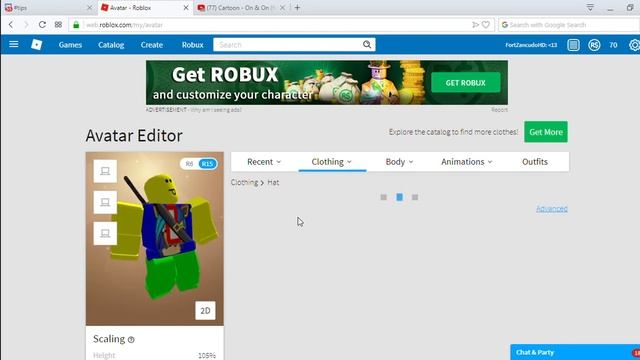Click the Height 105% value
Viewport: 640px width, 360px height.
click(x=207, y=356)
